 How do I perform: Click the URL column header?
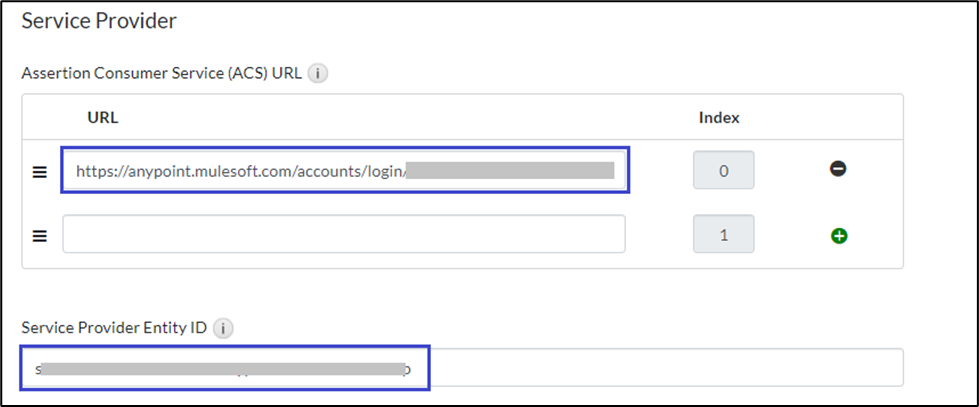[103, 117]
